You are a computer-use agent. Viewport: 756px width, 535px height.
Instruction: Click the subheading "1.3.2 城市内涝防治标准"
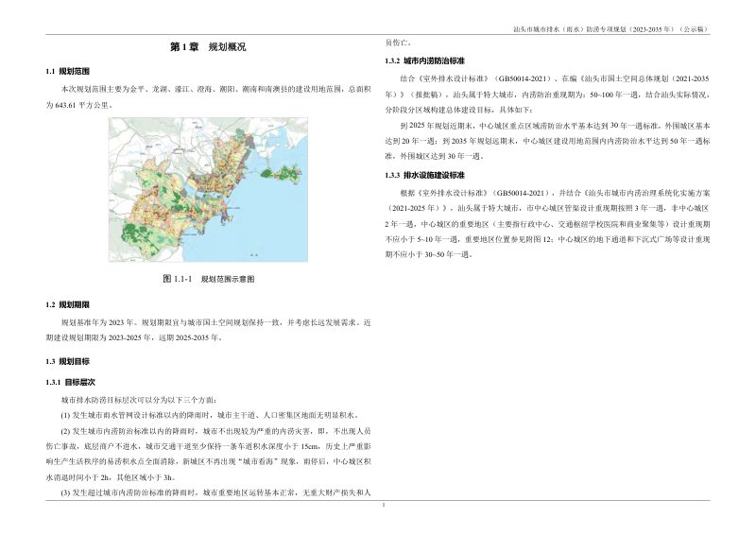coord(424,60)
